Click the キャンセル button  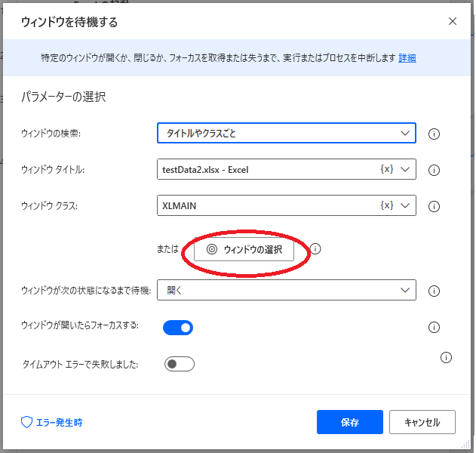(422, 423)
